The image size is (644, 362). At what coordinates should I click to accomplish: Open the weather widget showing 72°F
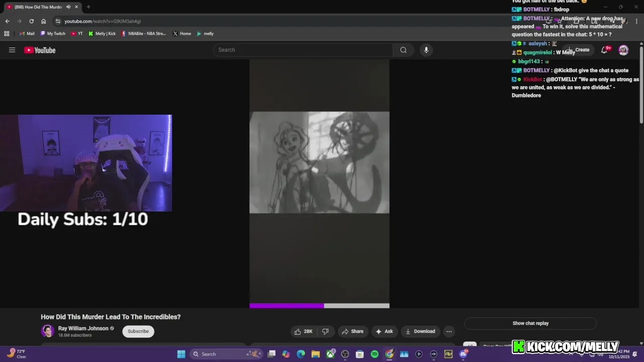tap(16, 354)
